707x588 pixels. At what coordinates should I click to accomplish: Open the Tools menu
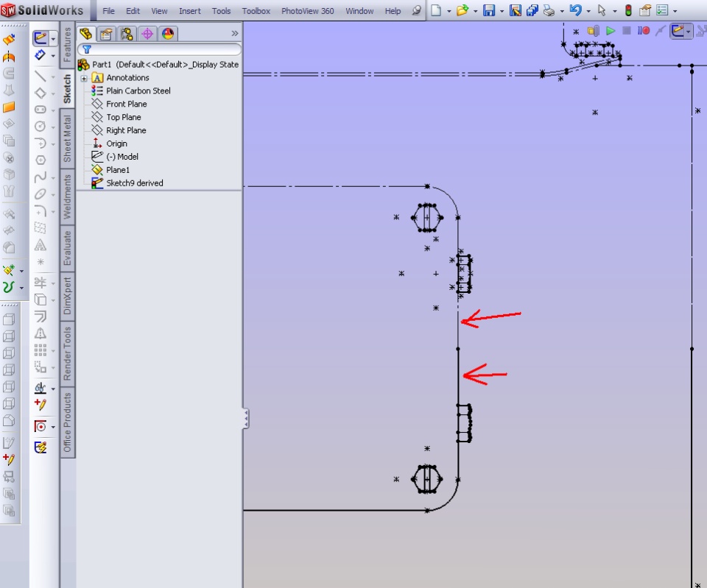pyautogui.click(x=222, y=11)
